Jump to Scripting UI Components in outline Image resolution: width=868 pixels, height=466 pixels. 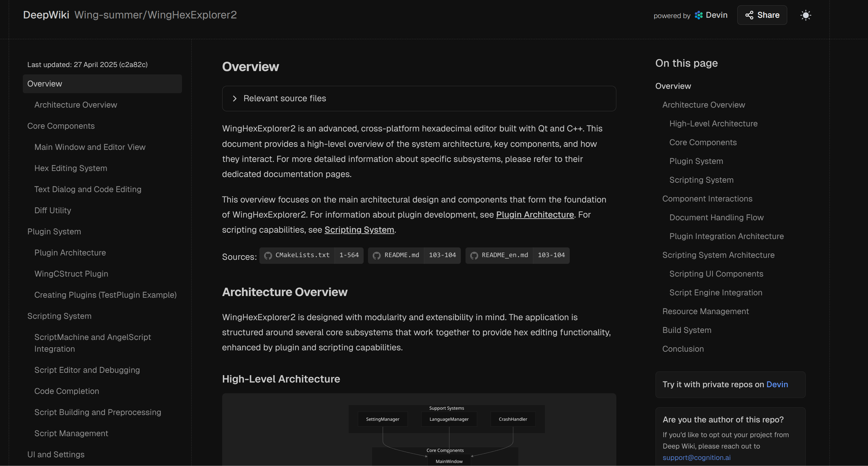coord(716,274)
